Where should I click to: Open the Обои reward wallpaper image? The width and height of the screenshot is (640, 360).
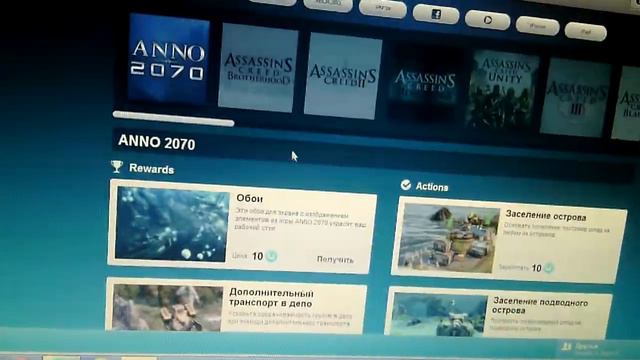[x=172, y=224]
